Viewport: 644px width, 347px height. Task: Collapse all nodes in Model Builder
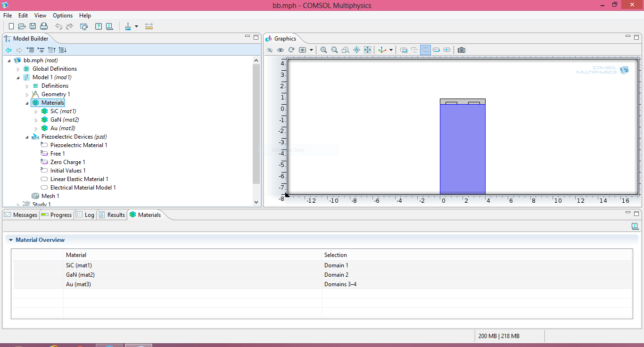point(52,50)
